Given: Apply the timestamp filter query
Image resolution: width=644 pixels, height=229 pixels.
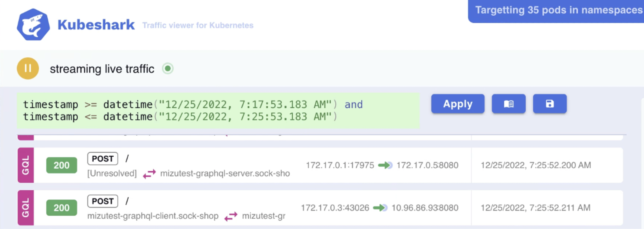Looking at the screenshot, I should click(458, 104).
